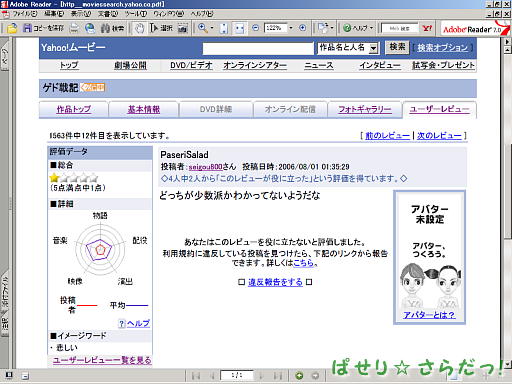Click the 違反報告をする link
Image resolution: width=512 pixels, height=384 pixels.
point(275,282)
